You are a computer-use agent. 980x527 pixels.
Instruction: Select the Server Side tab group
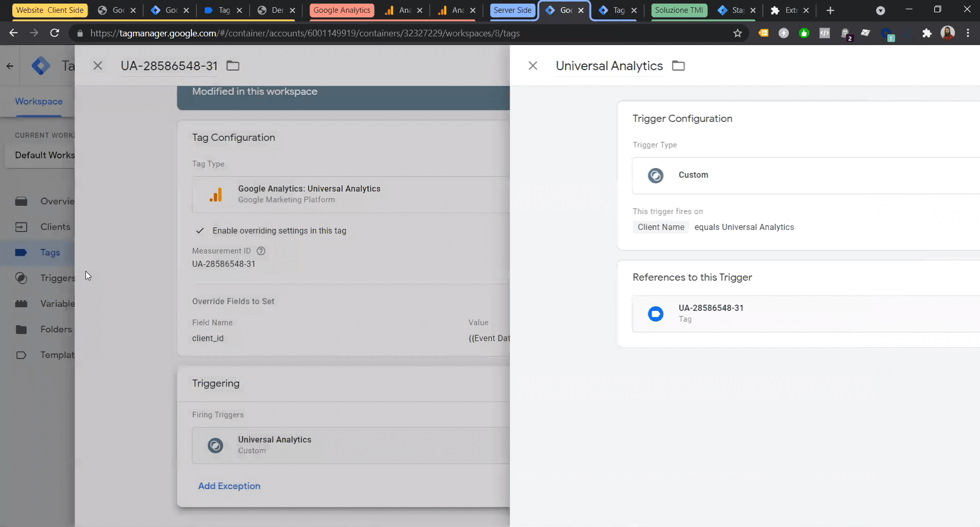[512, 10]
